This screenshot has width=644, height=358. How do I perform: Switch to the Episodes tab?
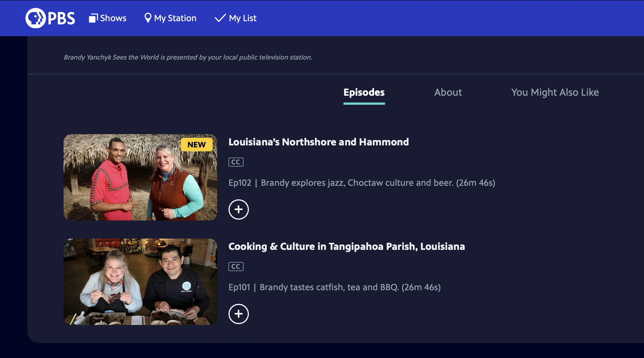pyautogui.click(x=364, y=92)
